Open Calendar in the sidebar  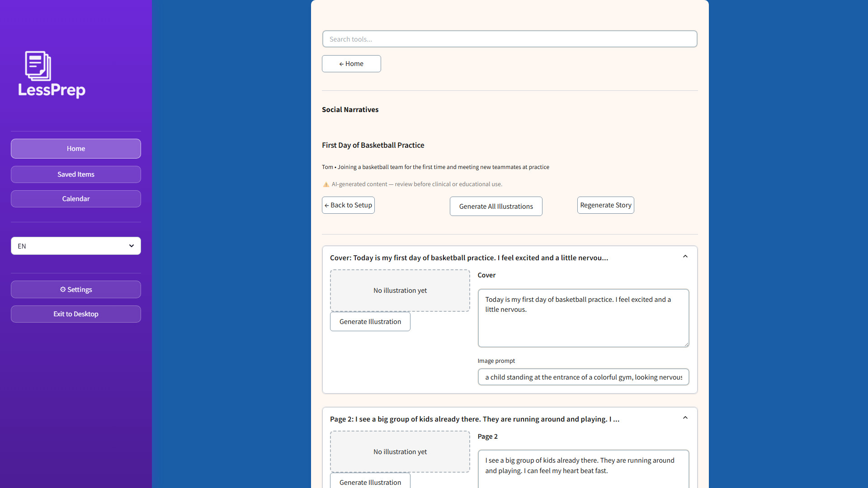pos(76,199)
